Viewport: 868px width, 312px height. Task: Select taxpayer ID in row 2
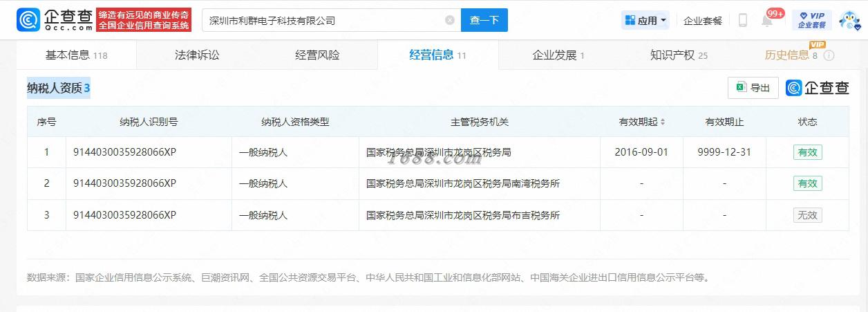124,183
